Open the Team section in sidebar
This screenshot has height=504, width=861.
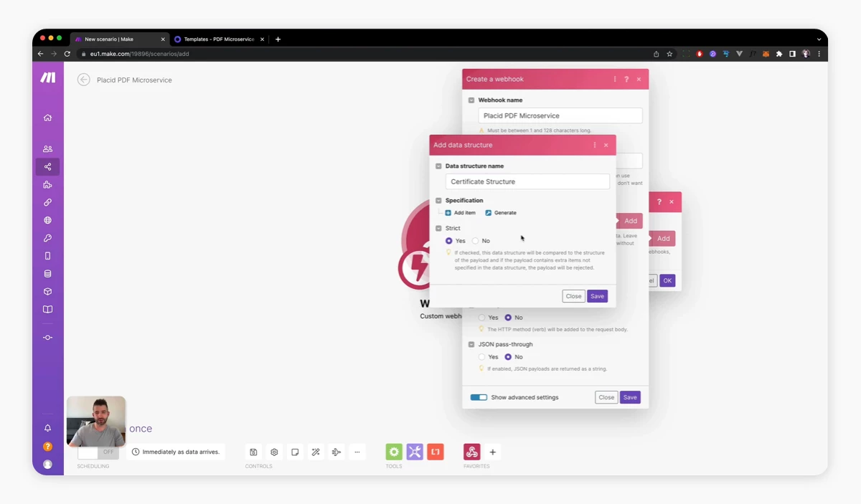click(x=47, y=149)
